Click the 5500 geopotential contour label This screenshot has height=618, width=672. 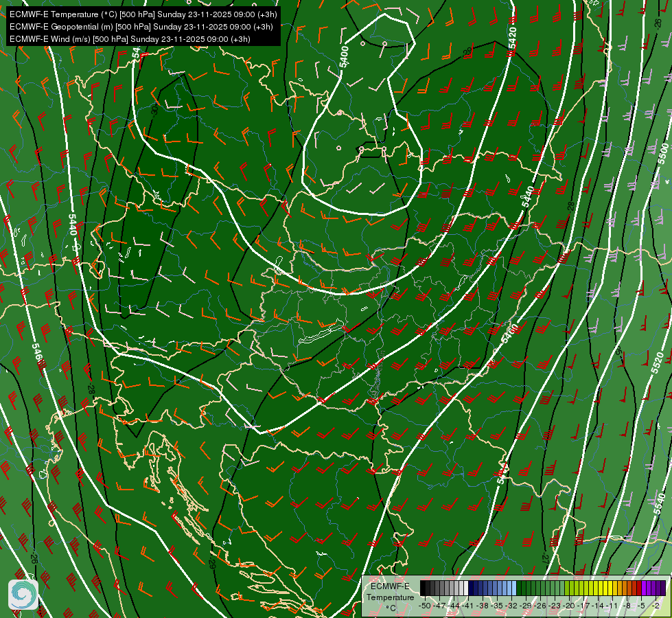point(664,154)
